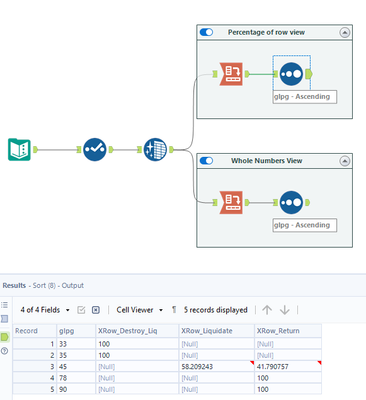Image resolution: width=366 pixels, height=400 pixels.
Task: Click the Data Cleansing tool icon
Action: (155, 149)
